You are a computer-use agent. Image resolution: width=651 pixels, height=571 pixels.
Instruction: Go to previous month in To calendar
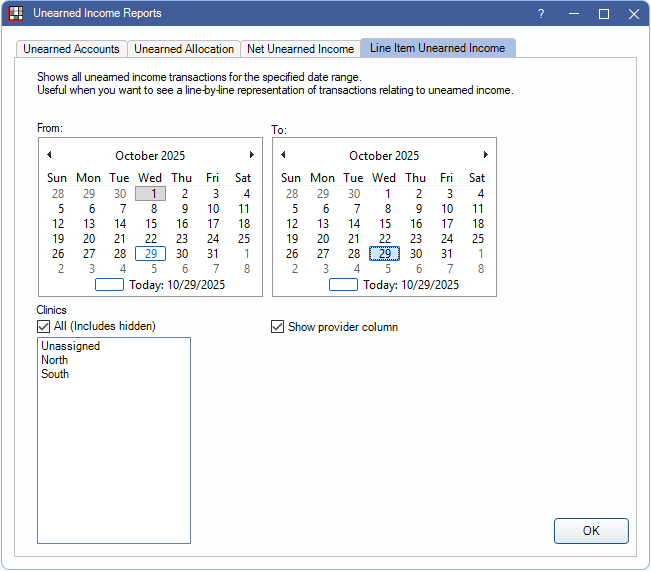click(283, 155)
